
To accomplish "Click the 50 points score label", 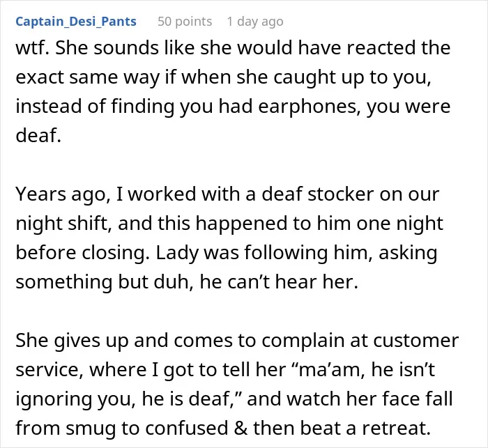I will (x=185, y=22).
